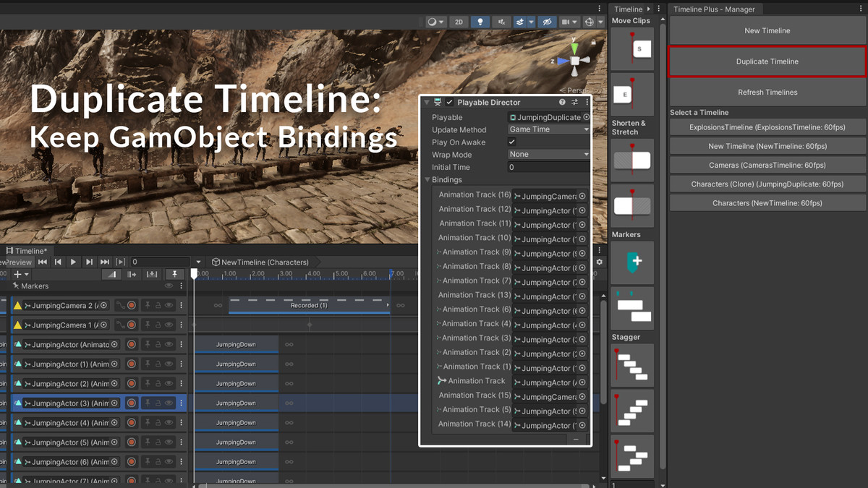Click the Add Track plus icon
This screenshot has height=488, width=868.
click(17, 274)
